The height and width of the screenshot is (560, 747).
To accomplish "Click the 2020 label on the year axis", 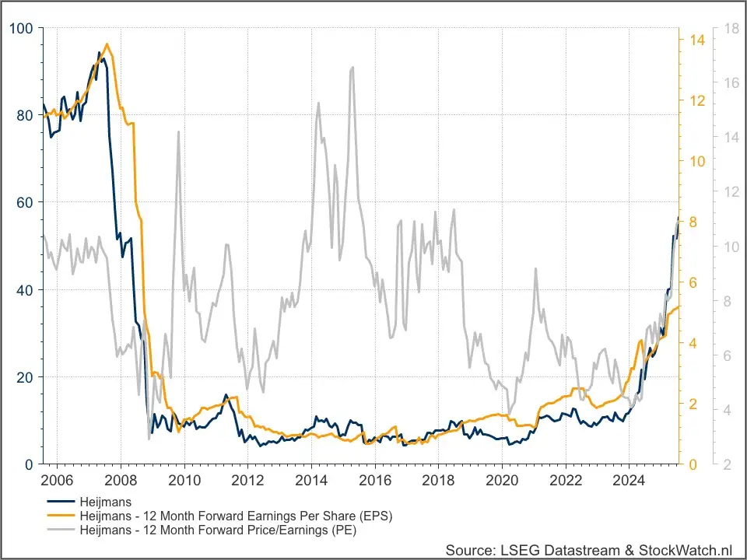I will 502,480.
